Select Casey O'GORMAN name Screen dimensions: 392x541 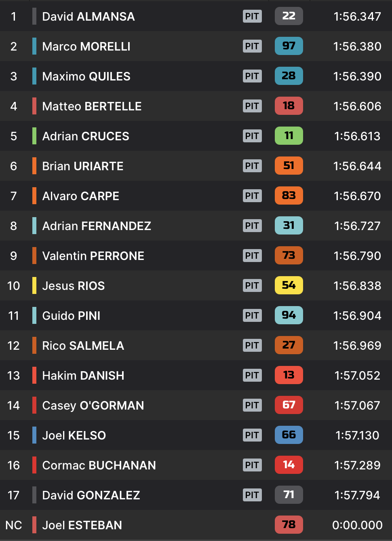93,406
